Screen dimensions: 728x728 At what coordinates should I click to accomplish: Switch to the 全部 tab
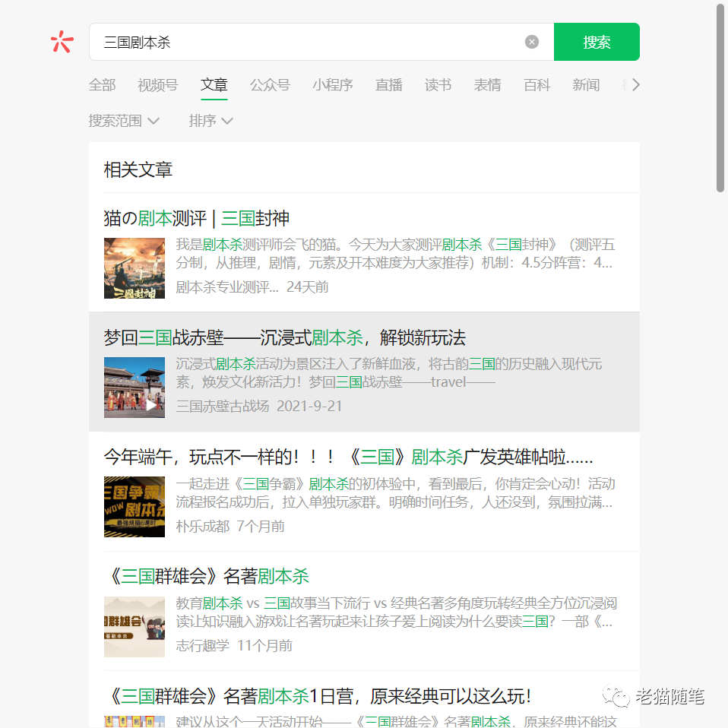(x=102, y=85)
